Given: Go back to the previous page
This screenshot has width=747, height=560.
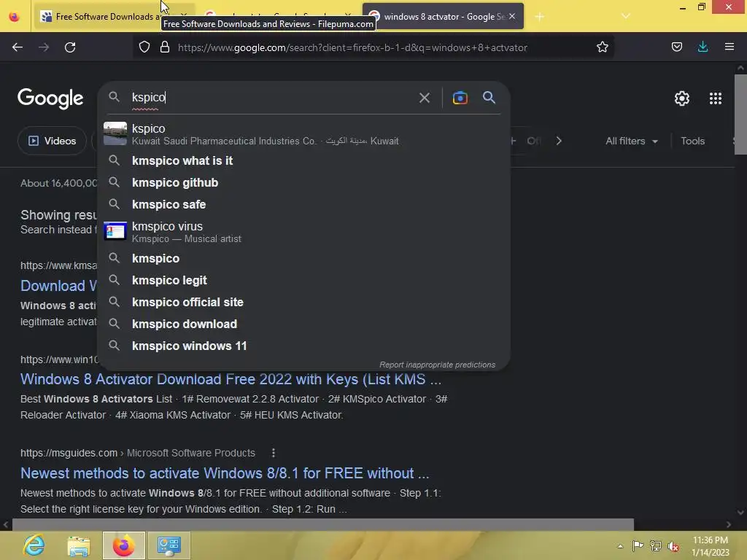Looking at the screenshot, I should (x=18, y=47).
